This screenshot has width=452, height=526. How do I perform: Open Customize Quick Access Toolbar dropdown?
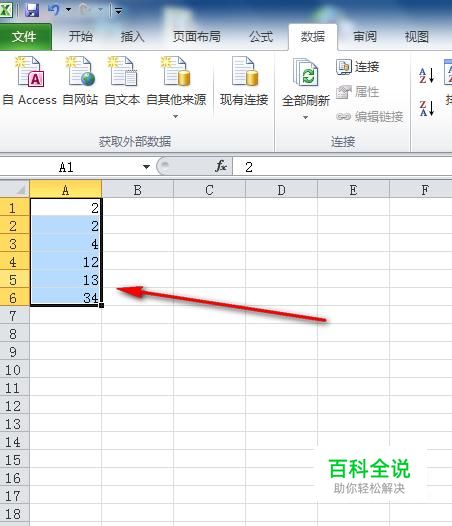click(118, 11)
